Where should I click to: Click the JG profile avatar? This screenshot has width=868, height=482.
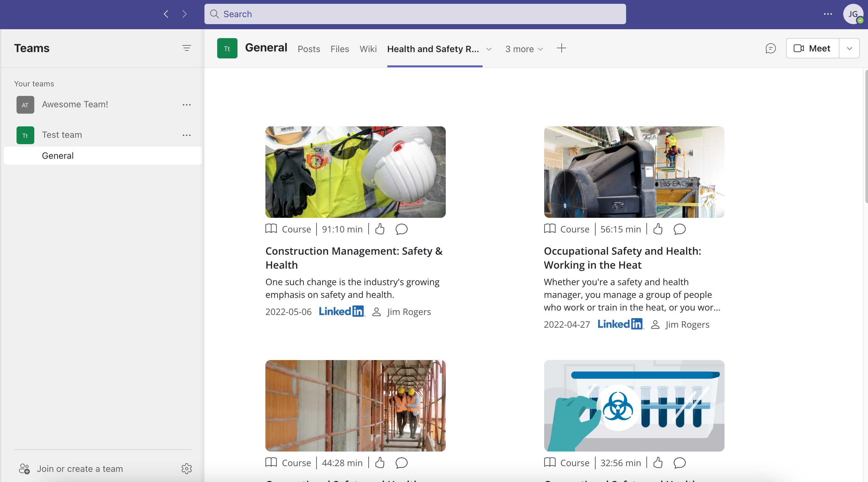click(x=853, y=14)
